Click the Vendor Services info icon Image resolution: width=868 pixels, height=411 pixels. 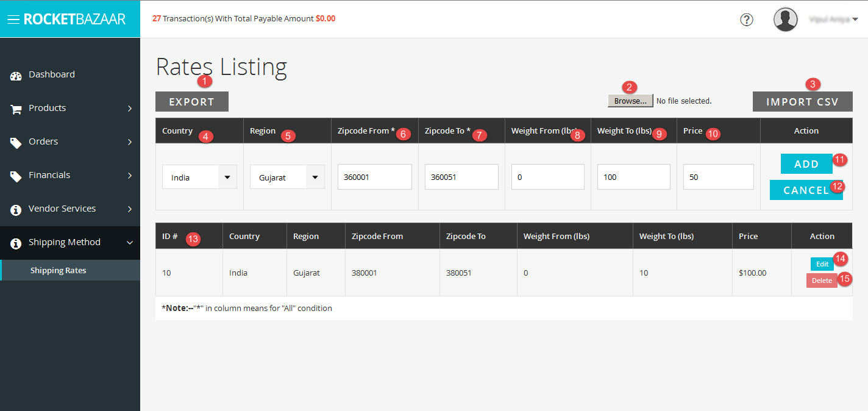(x=16, y=210)
